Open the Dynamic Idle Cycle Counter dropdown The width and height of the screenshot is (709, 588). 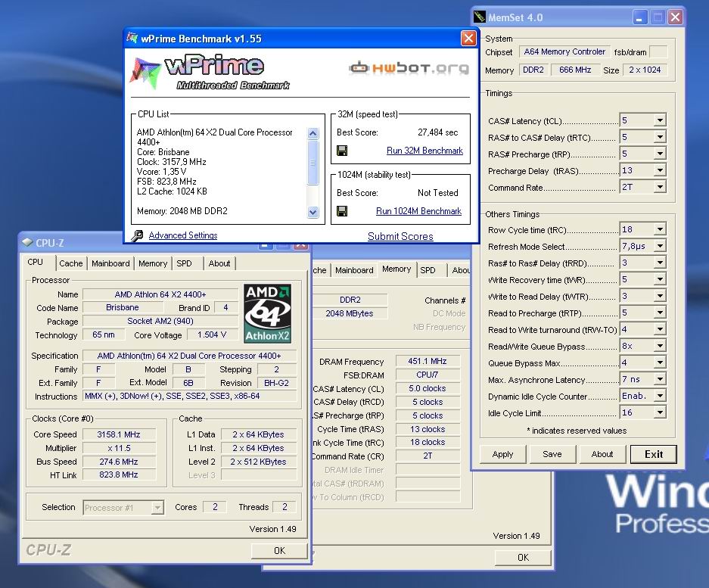(x=660, y=396)
